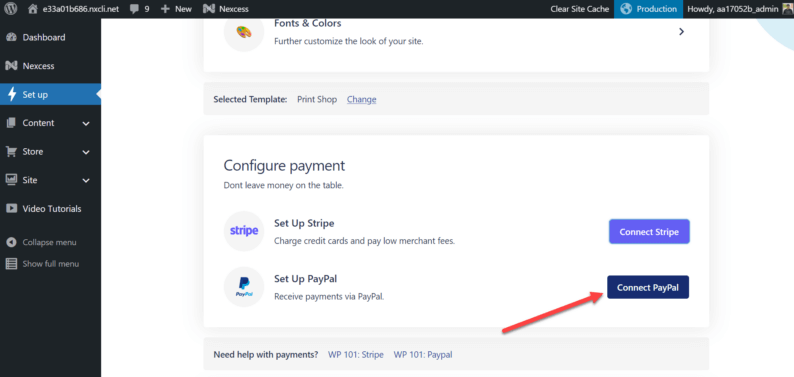Screen dimensions: 794x377
Task: Click the Collapse menu label
Action: 50,242
